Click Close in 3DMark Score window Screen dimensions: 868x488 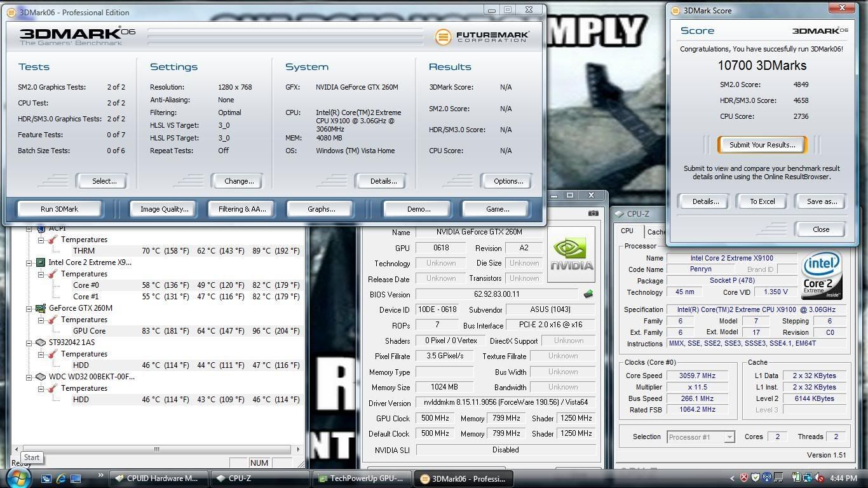820,229
